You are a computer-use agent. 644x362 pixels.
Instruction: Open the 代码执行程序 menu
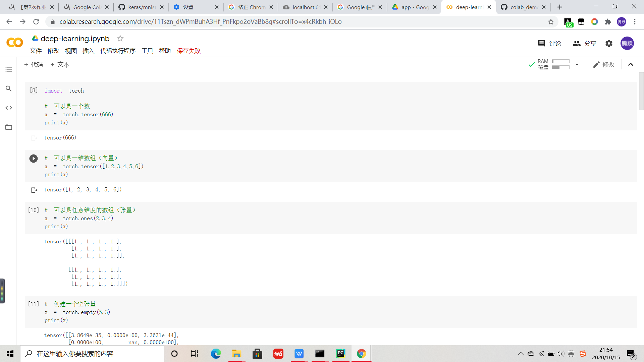click(x=118, y=51)
